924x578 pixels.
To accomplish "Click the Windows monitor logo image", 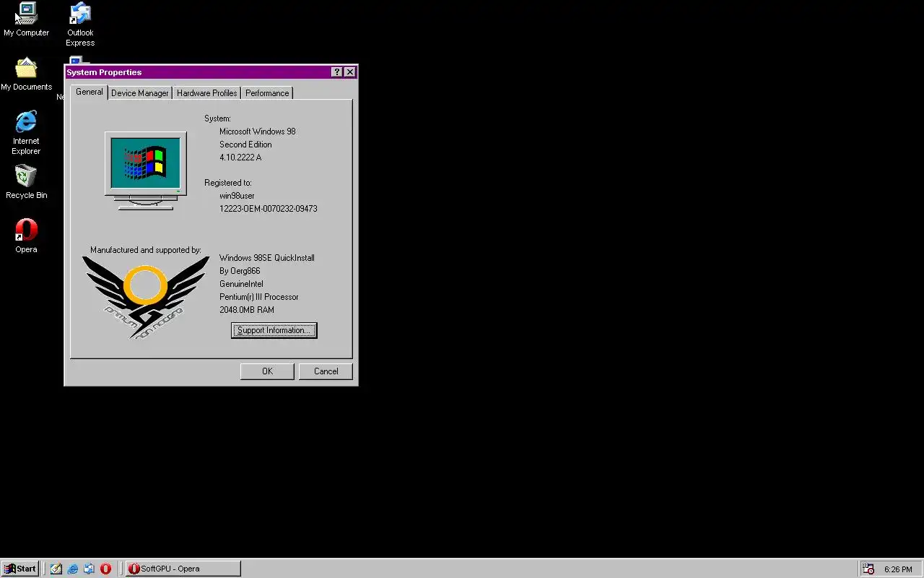I will coord(146,171).
